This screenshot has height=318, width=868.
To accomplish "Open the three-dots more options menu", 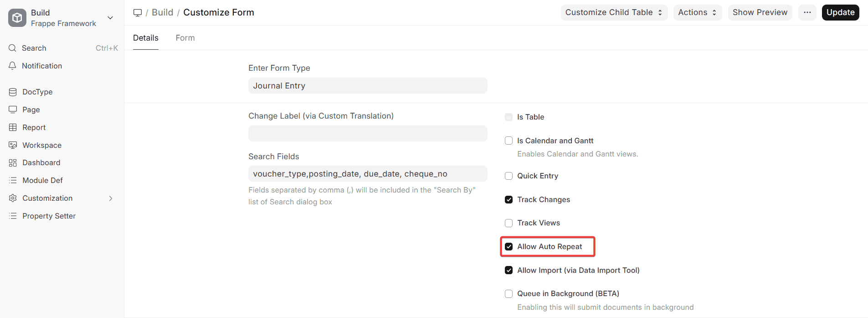I will point(807,12).
